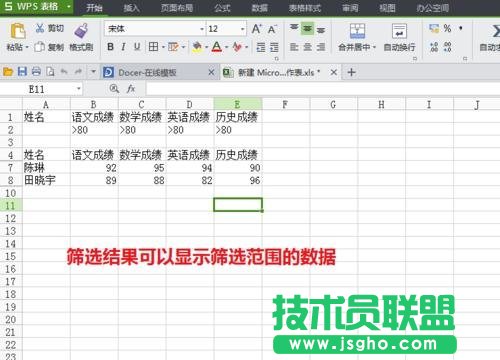Toggle top vertical alignment
The image size is (500, 360).
294,28
